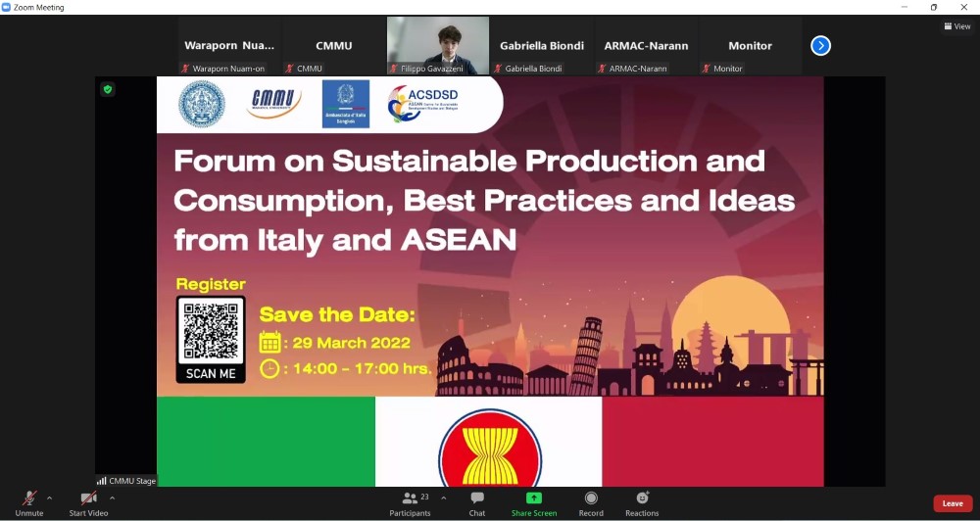The height and width of the screenshot is (521, 980).
Task: Select Filippo Gavazzeni video thumbnail
Action: (x=437, y=45)
